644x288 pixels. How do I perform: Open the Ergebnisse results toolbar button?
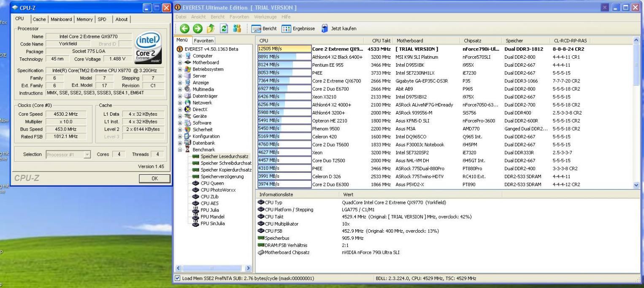(x=298, y=29)
